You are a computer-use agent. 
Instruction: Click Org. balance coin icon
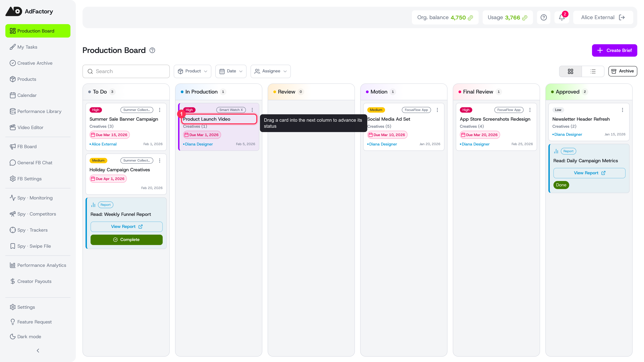click(470, 17)
